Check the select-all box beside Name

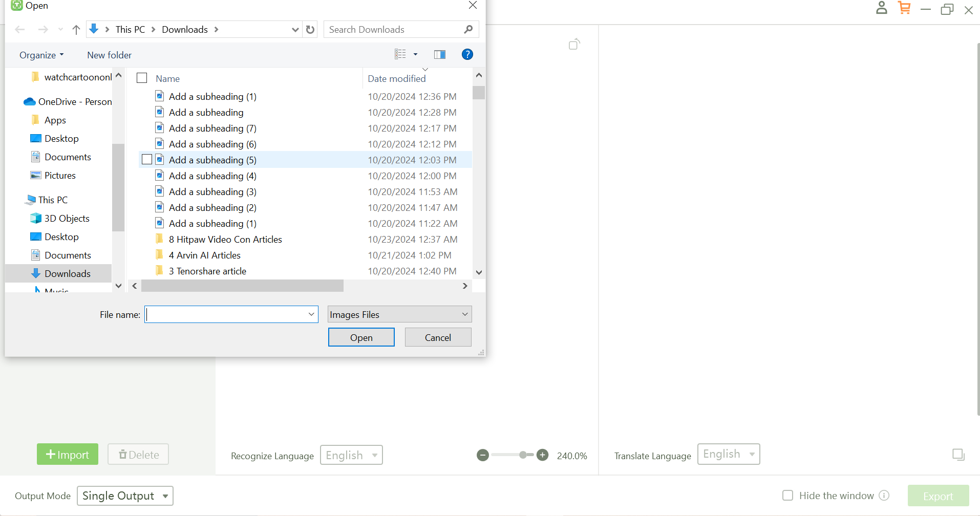pyautogui.click(x=142, y=78)
